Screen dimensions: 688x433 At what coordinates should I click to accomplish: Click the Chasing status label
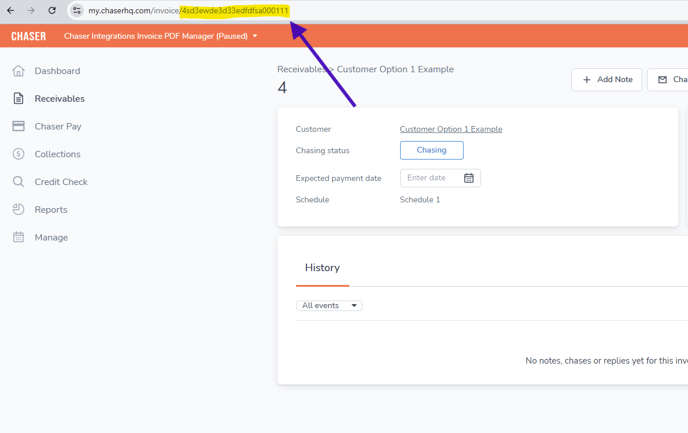point(322,150)
